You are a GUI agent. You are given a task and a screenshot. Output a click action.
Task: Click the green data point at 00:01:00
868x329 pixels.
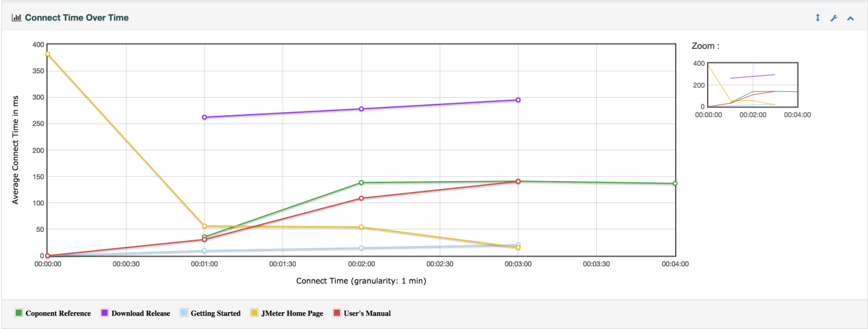click(x=204, y=237)
